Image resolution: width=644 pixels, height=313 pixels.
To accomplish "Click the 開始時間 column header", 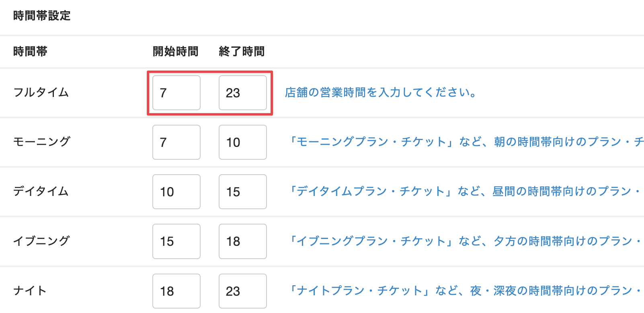I will [x=175, y=51].
